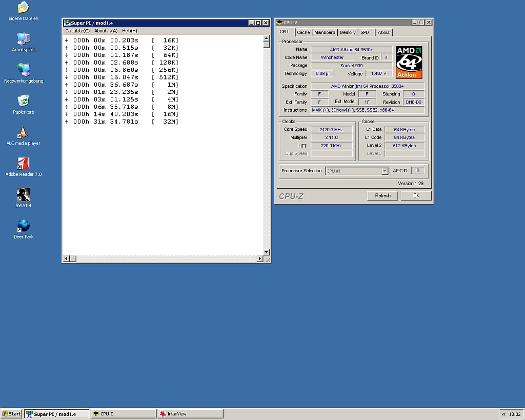Screen dimensions: 525x420
Task: Click the Version 1.29 text in CPU-Z
Action: (411, 184)
